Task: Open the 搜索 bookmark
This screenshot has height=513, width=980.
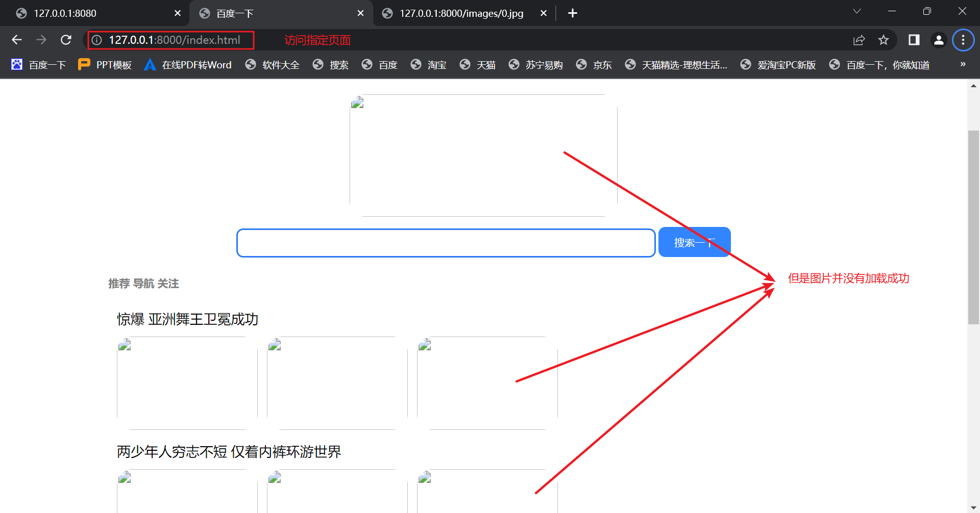Action: coord(331,65)
